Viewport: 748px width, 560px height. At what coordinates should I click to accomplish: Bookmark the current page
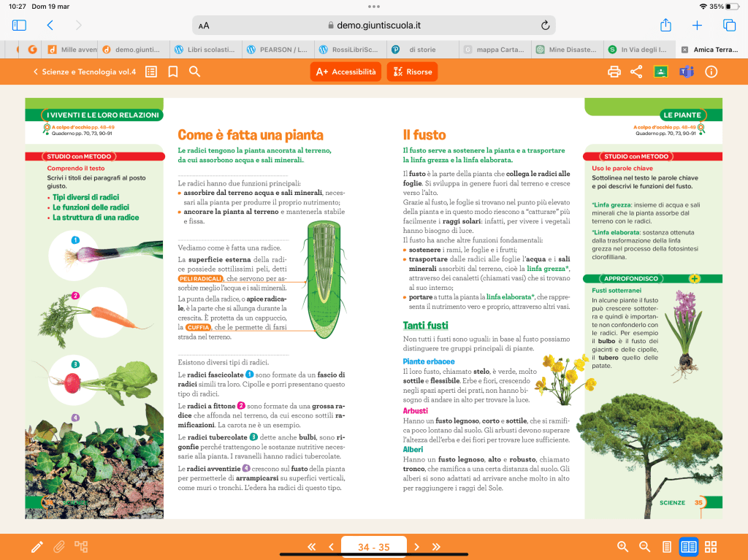(173, 72)
